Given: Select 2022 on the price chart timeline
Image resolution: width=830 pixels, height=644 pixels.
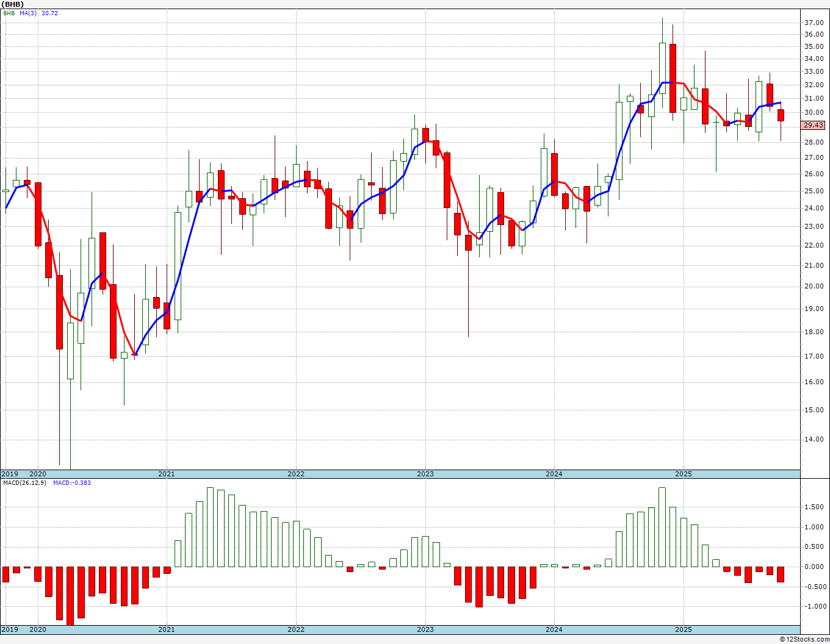Looking at the screenshot, I should point(296,474).
